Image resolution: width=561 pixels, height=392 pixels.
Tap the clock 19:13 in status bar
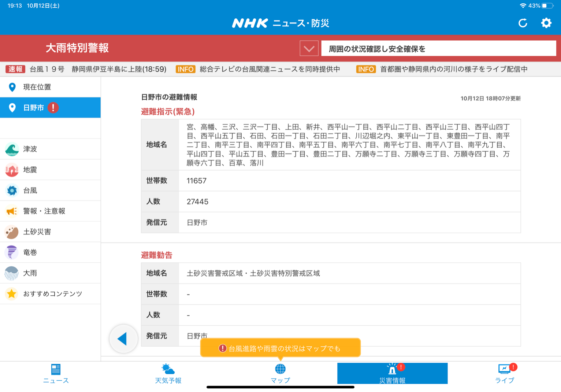[x=15, y=5]
